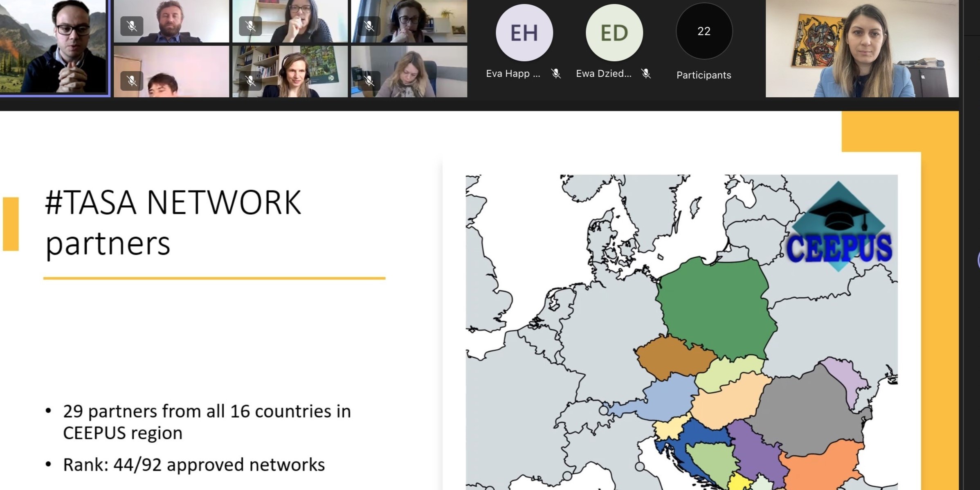The image size is (980, 490).
Task: Click mute indicator on blonde woman's tile
Action: (369, 81)
